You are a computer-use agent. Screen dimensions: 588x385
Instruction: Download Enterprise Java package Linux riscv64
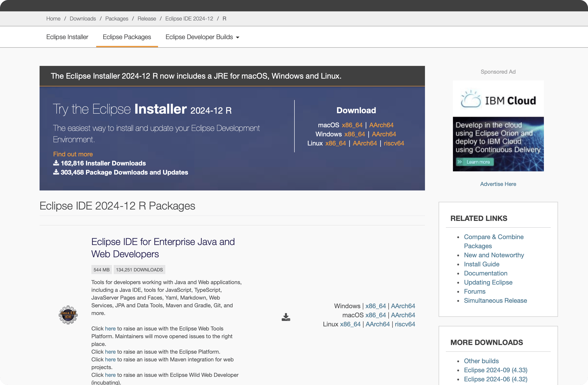[x=405, y=325]
